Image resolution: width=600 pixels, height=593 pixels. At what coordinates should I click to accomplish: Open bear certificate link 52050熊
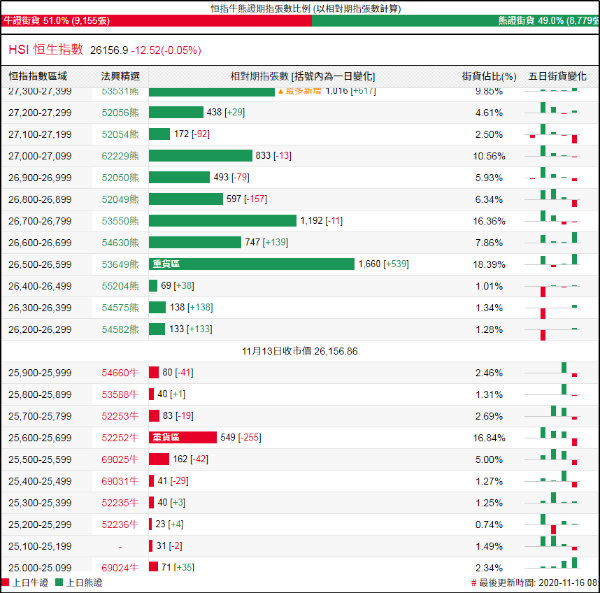tap(120, 178)
